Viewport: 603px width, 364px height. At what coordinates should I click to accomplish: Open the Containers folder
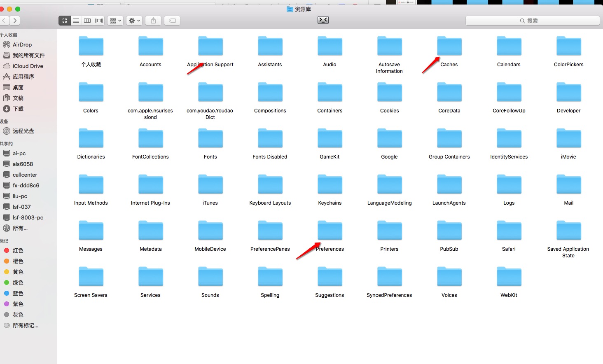click(x=330, y=92)
